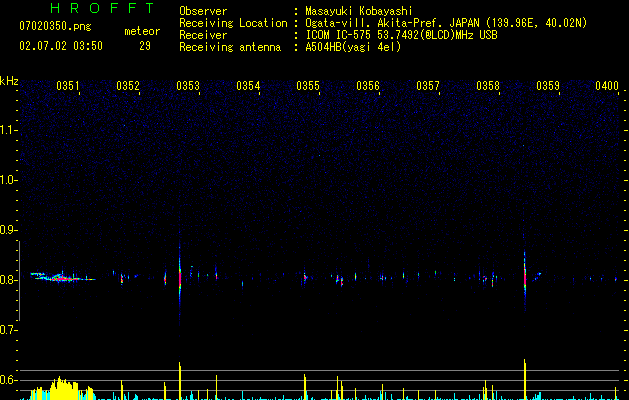Click time marker 0351
This screenshot has width=629, height=400.
coord(68,86)
